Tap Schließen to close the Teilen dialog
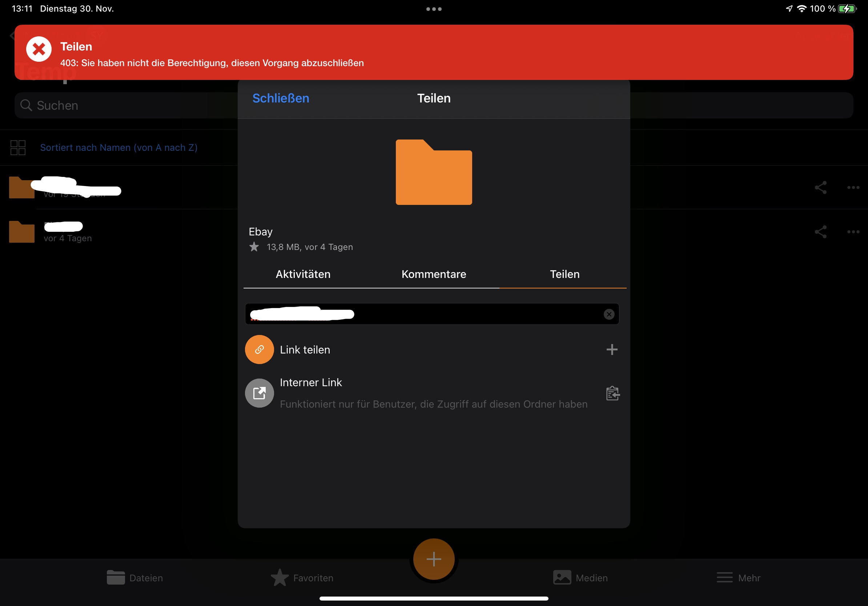The height and width of the screenshot is (606, 868). 280,98
